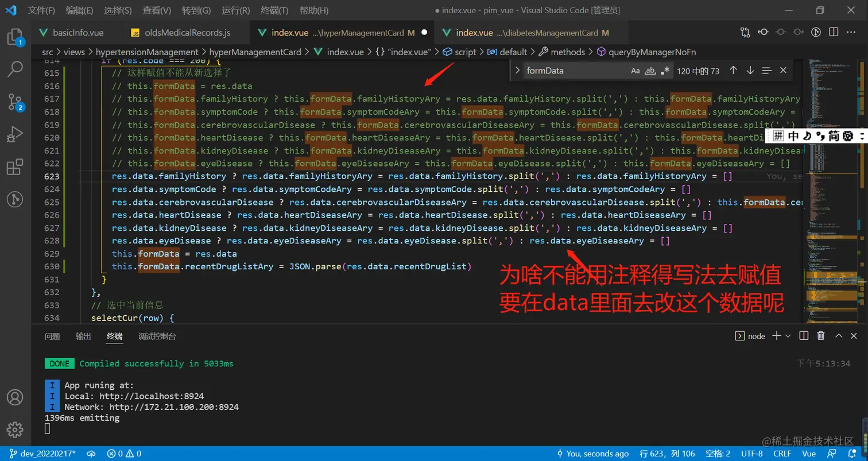Click Vue language mode in status bar
This screenshot has height=461, width=868.
809,454
